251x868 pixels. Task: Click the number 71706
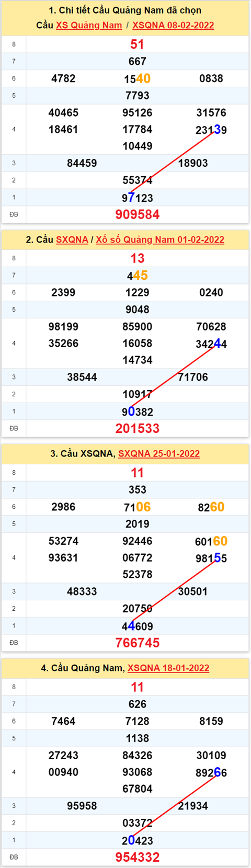(x=193, y=377)
